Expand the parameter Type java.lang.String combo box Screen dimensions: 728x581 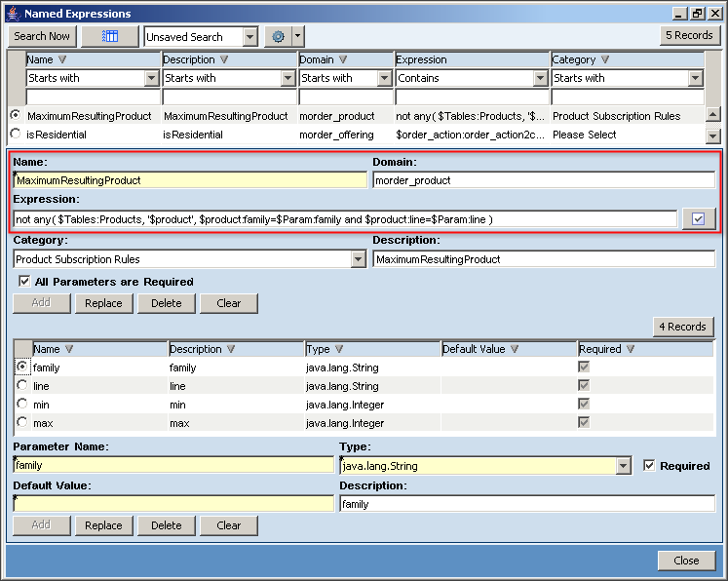624,466
